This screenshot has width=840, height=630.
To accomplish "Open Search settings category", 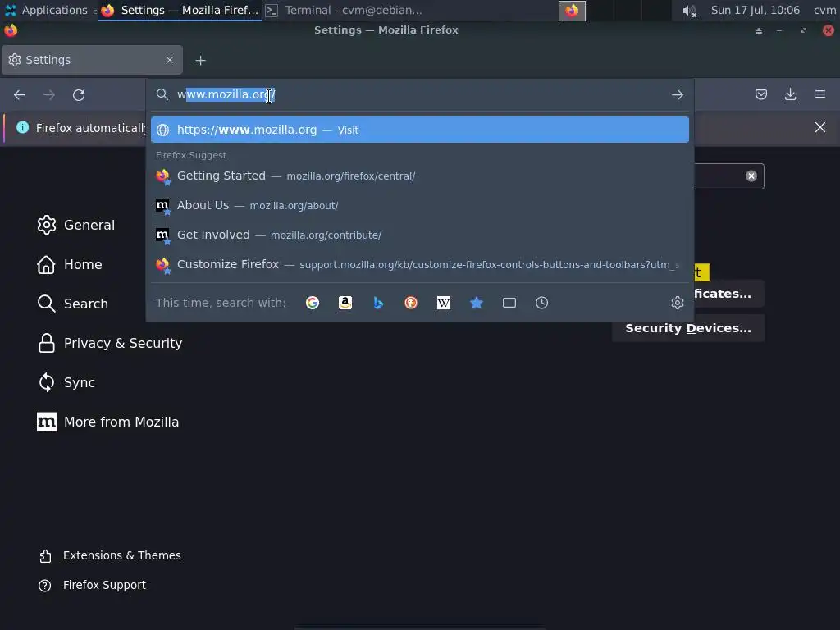I will pos(73,304).
